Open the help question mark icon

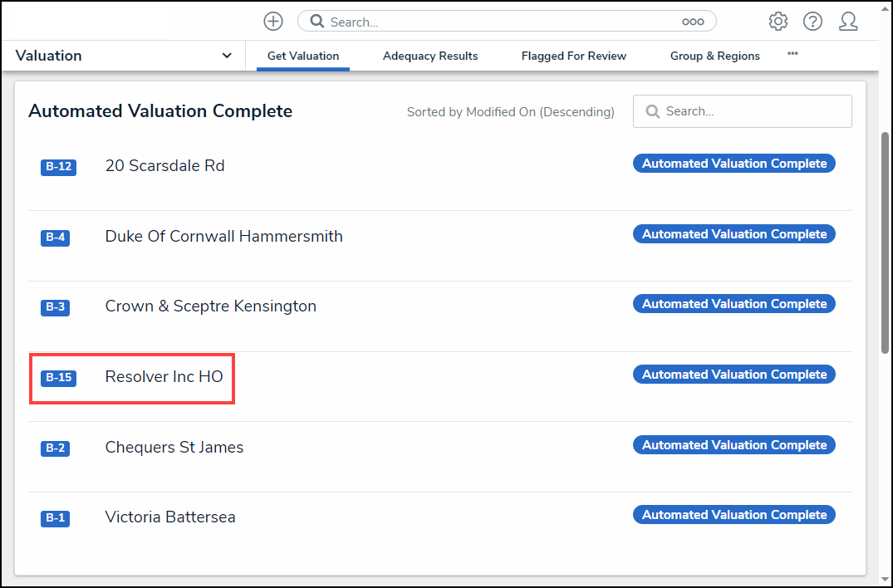point(812,22)
